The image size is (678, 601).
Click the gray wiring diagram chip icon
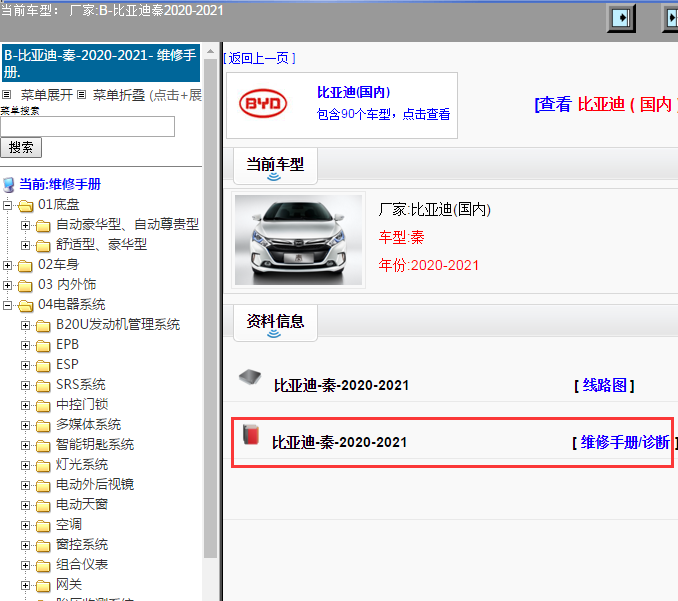[x=250, y=377]
